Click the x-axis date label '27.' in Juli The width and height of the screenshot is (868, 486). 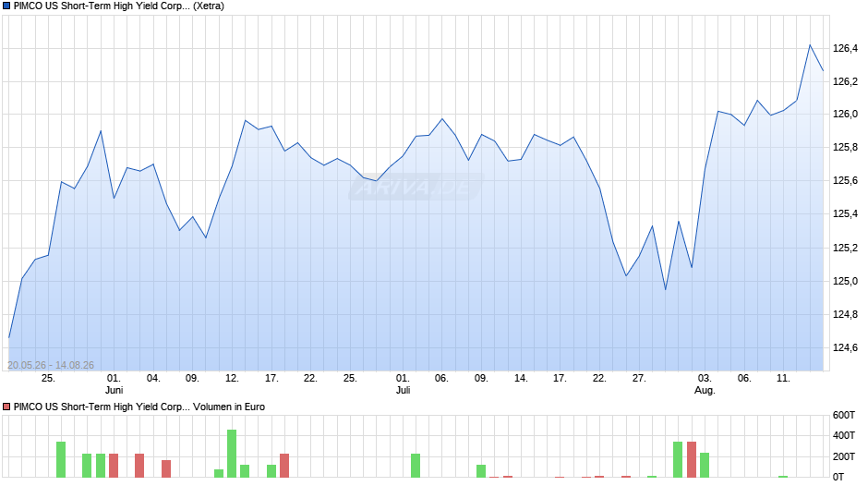click(x=639, y=379)
